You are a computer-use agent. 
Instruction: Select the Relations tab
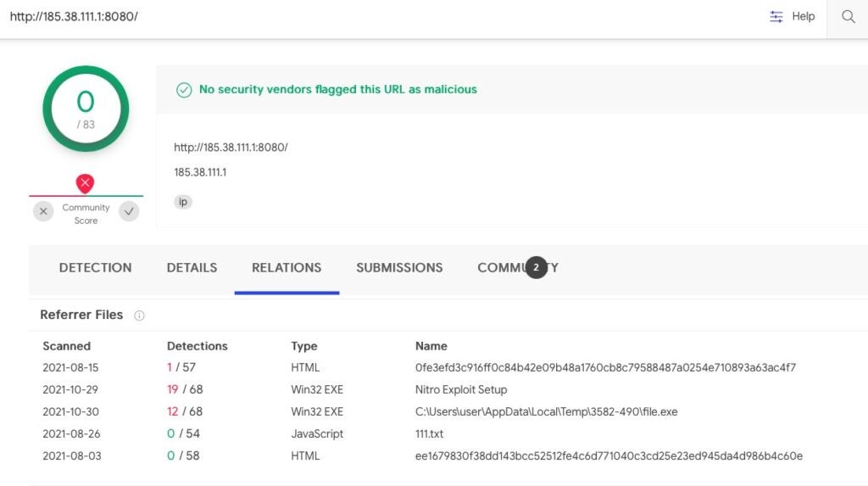tap(287, 268)
